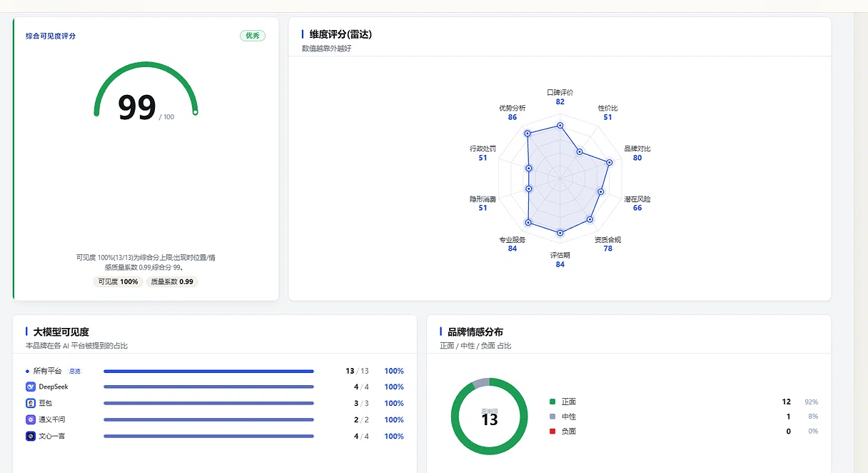
Task: Click the green score gauge arc
Action: (146, 65)
